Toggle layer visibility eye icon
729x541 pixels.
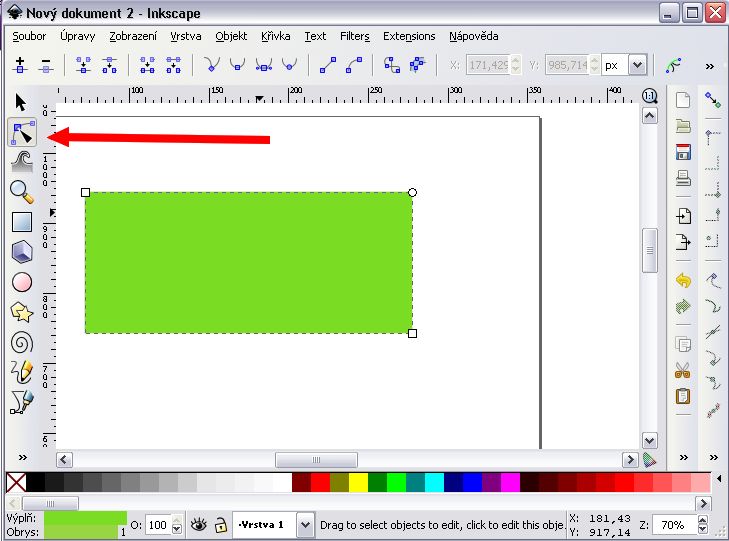tap(199, 525)
